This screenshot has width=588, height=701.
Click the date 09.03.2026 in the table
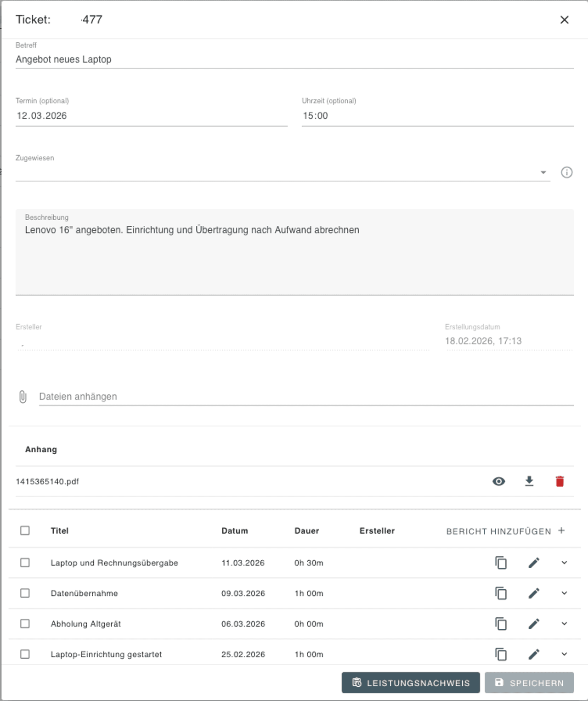coord(243,593)
